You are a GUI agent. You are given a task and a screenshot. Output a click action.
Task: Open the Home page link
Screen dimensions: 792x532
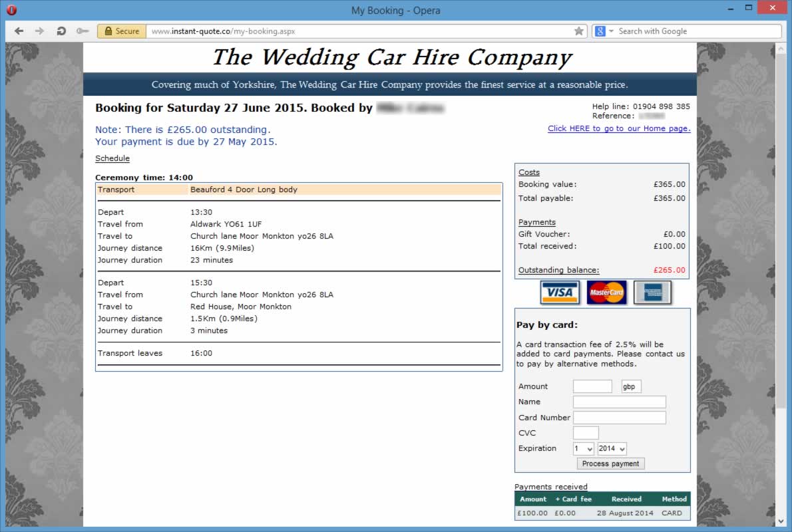(619, 128)
